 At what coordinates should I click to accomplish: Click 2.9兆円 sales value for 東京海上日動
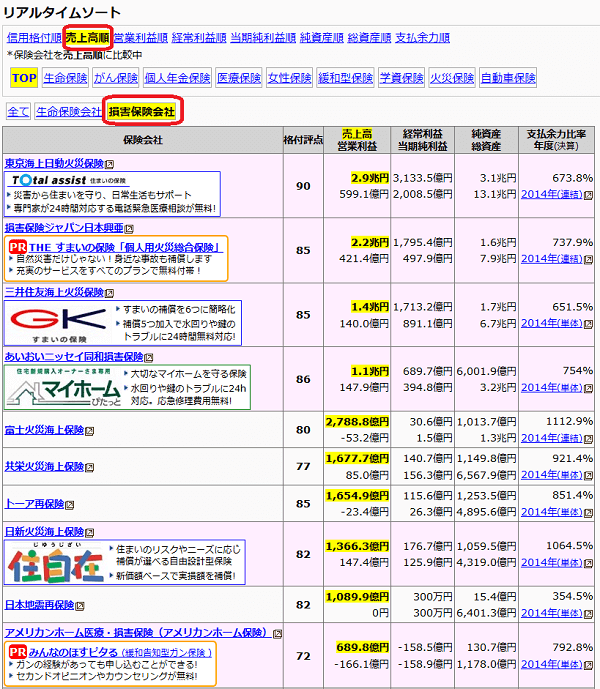pos(370,178)
